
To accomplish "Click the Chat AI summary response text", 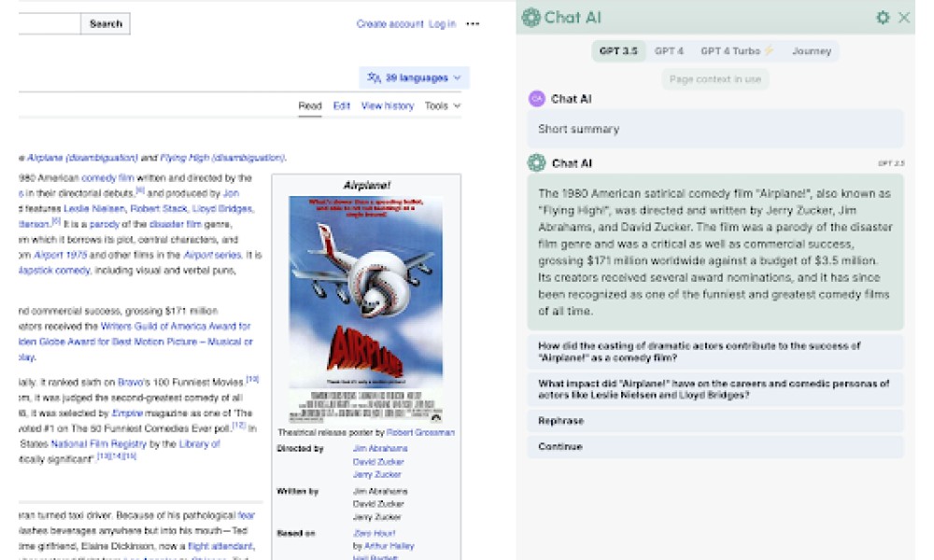I will 715,252.
